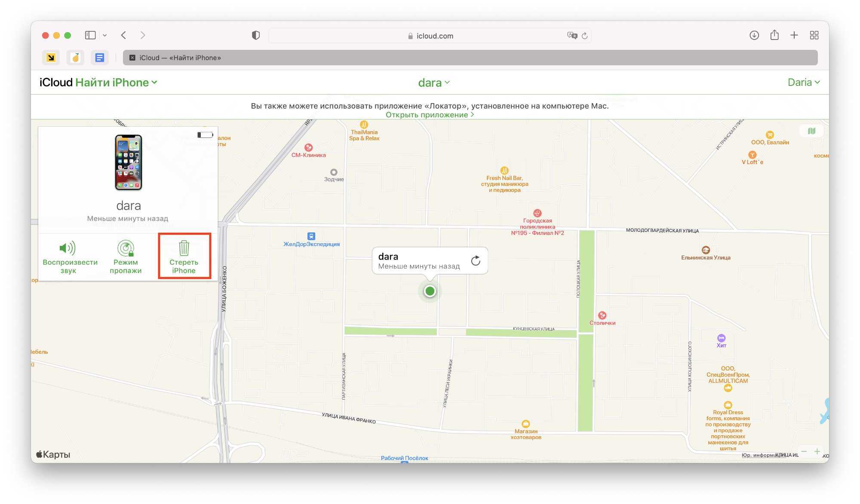The width and height of the screenshot is (860, 504).
Task: Open the dara devices dropdown
Action: [433, 82]
